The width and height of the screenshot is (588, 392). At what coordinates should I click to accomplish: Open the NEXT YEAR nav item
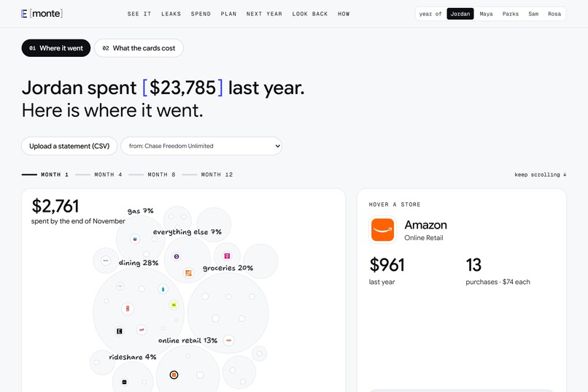(x=264, y=14)
